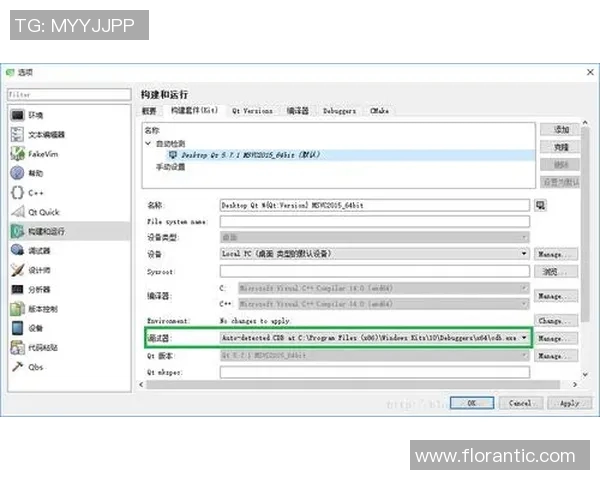The width and height of the screenshot is (600, 480).
Task: Open the 环境 (Environment) category icon
Action: coord(18,115)
